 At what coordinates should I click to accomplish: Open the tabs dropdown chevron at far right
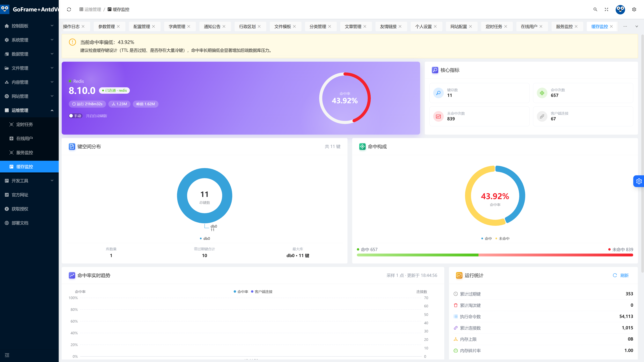click(636, 26)
